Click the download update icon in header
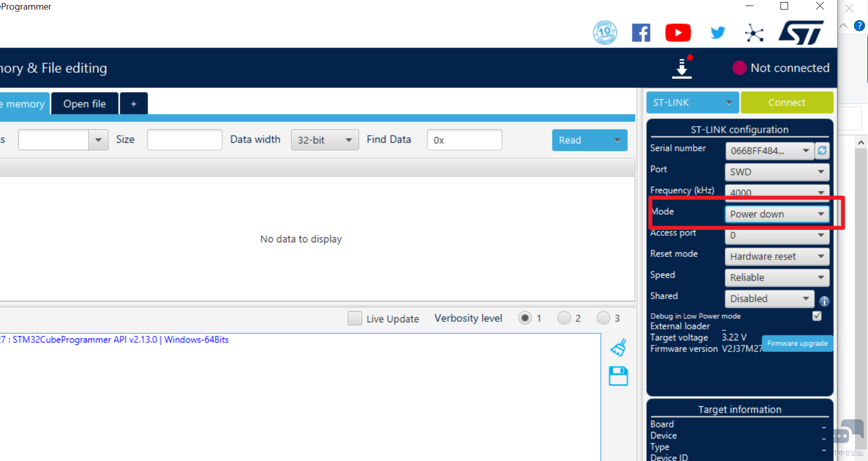 tap(682, 68)
